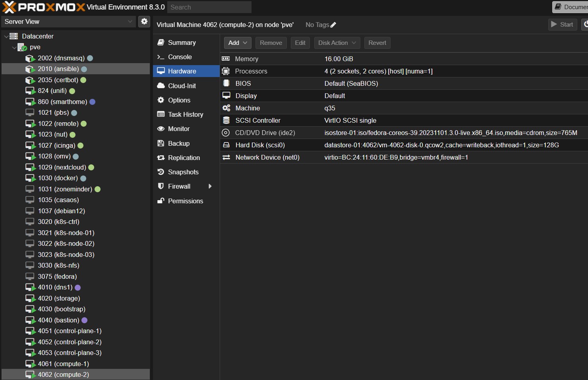The height and width of the screenshot is (380, 588).
Task: Open the Server View settings gear
Action: (144, 21)
